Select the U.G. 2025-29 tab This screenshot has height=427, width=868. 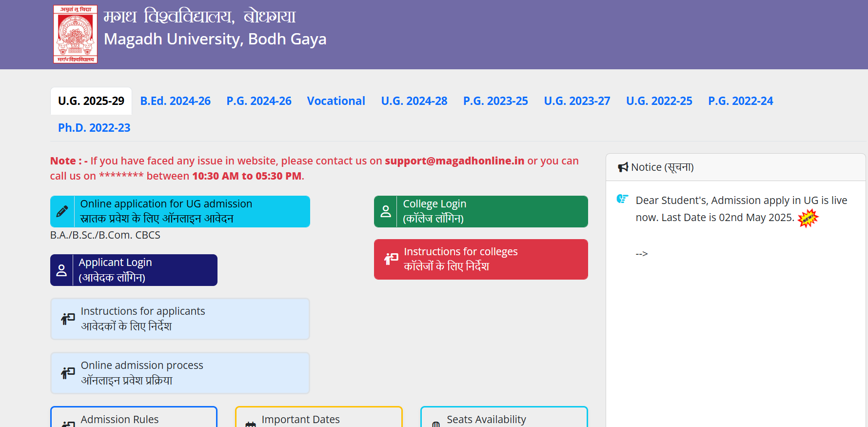point(91,101)
